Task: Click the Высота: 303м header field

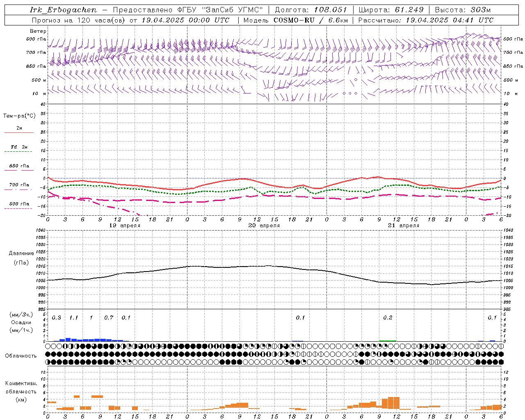Action: click(463, 10)
